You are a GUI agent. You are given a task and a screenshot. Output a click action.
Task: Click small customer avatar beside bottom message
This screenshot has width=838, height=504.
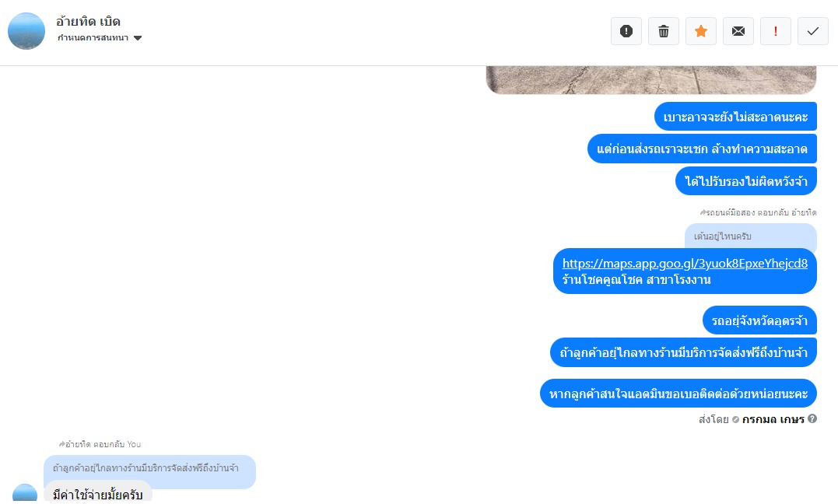tap(25, 493)
